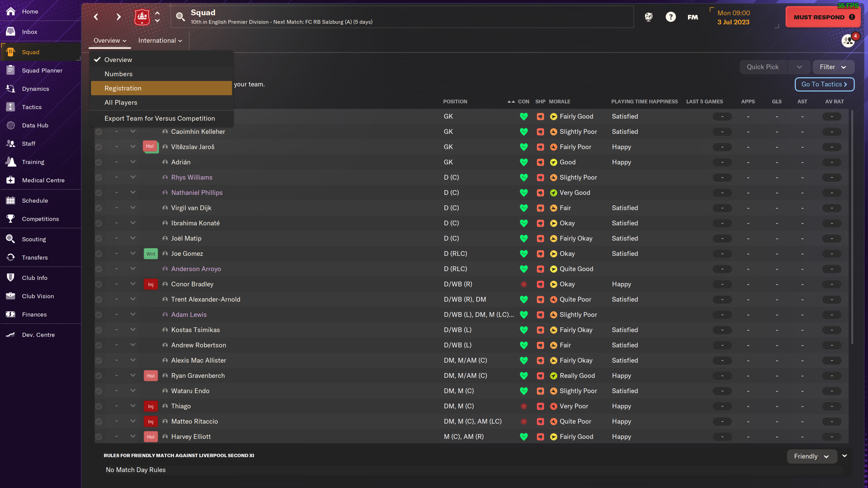Click the MUST RESPOND button
Image resolution: width=868 pixels, height=488 pixels.
click(823, 17)
